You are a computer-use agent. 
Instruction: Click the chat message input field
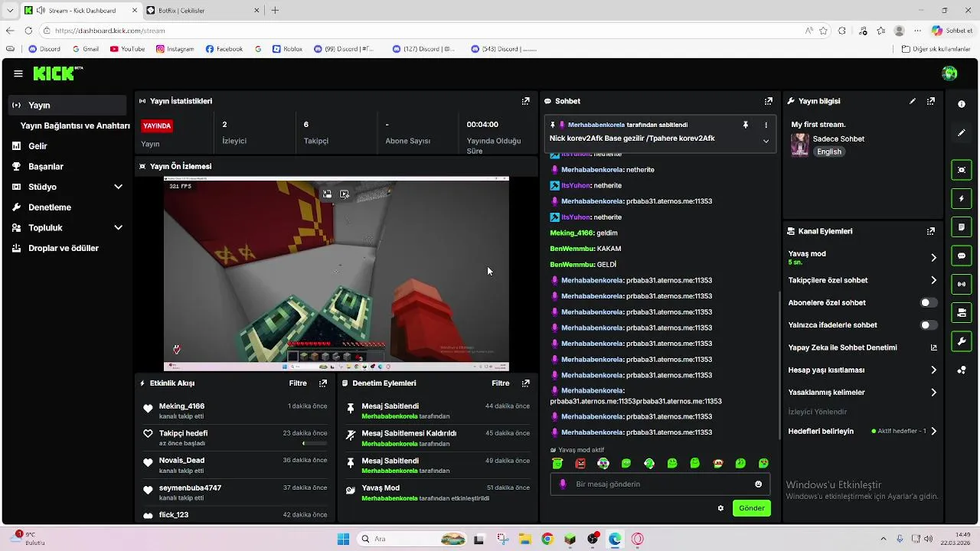click(x=660, y=484)
